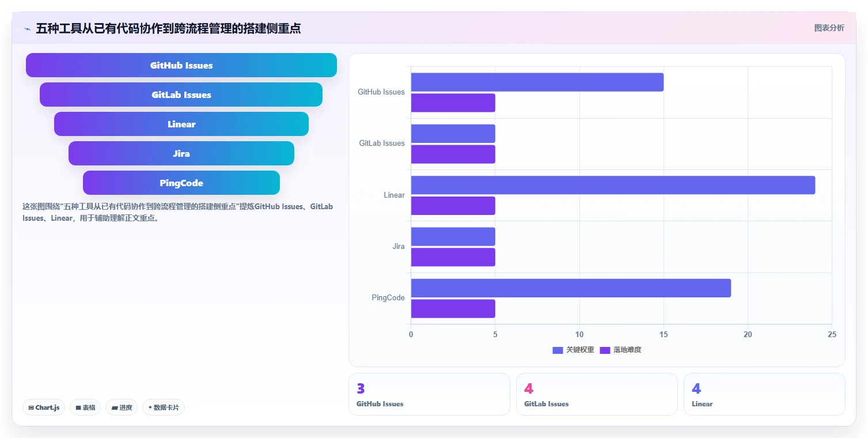Click Jira's 关键权重 bar in chart

click(x=453, y=237)
